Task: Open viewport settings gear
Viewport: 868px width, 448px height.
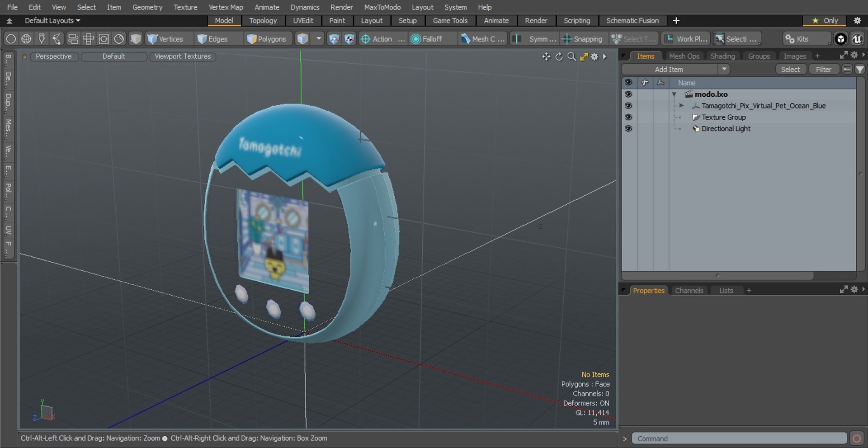Action: click(594, 57)
